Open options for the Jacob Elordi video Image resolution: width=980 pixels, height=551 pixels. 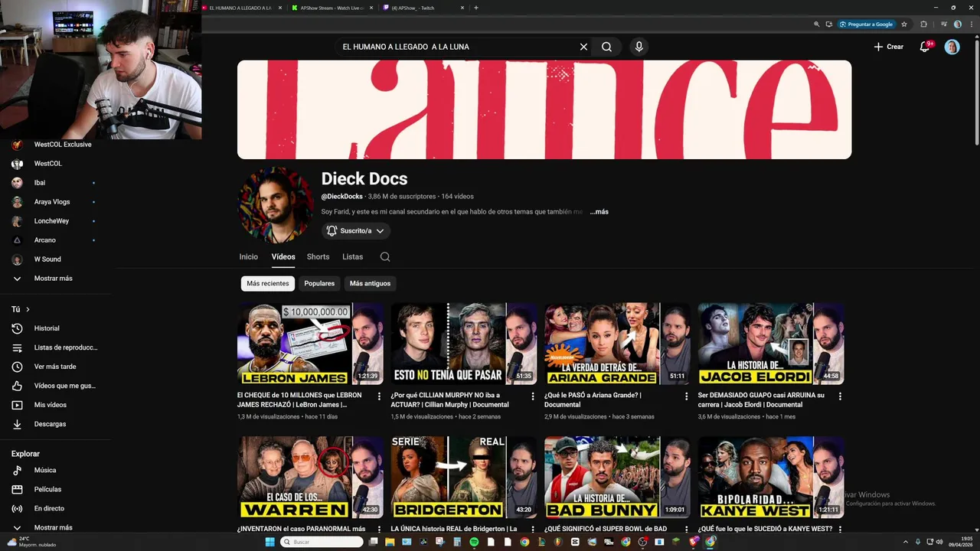[x=840, y=396]
